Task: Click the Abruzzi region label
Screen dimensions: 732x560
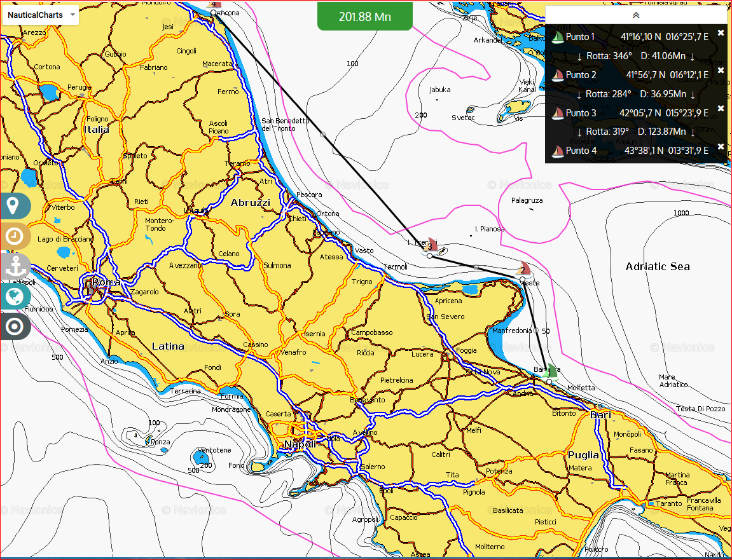Action: pyautogui.click(x=251, y=203)
